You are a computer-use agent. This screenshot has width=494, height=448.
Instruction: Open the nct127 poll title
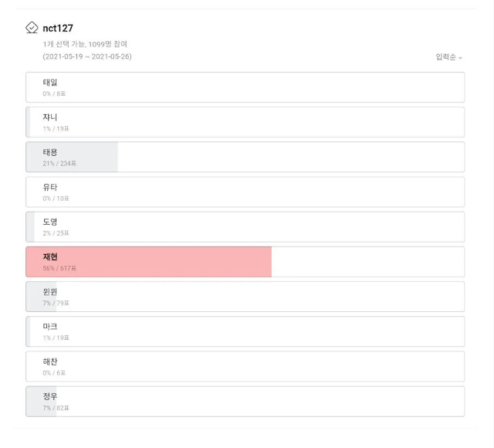point(59,29)
